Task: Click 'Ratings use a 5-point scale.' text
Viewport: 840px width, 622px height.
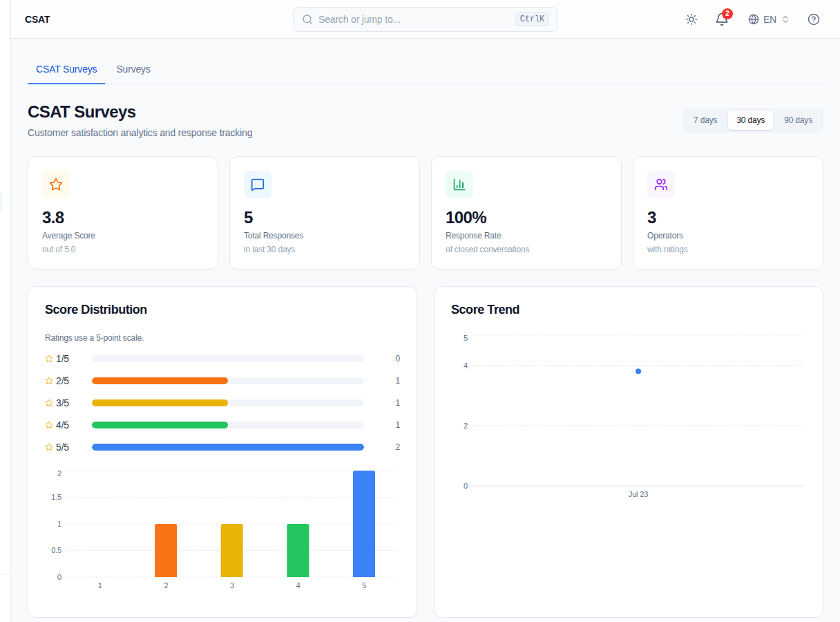Action: [x=94, y=338]
